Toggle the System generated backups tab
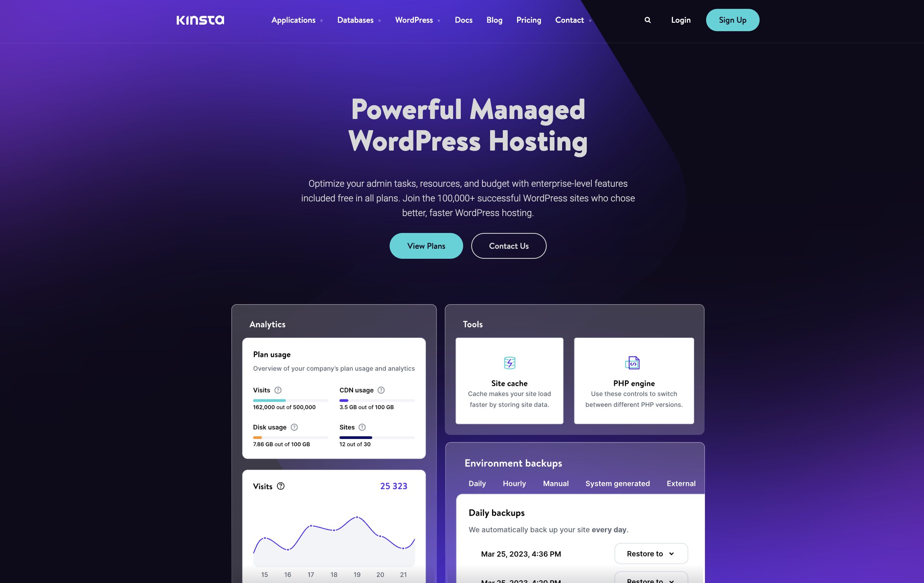 click(617, 483)
